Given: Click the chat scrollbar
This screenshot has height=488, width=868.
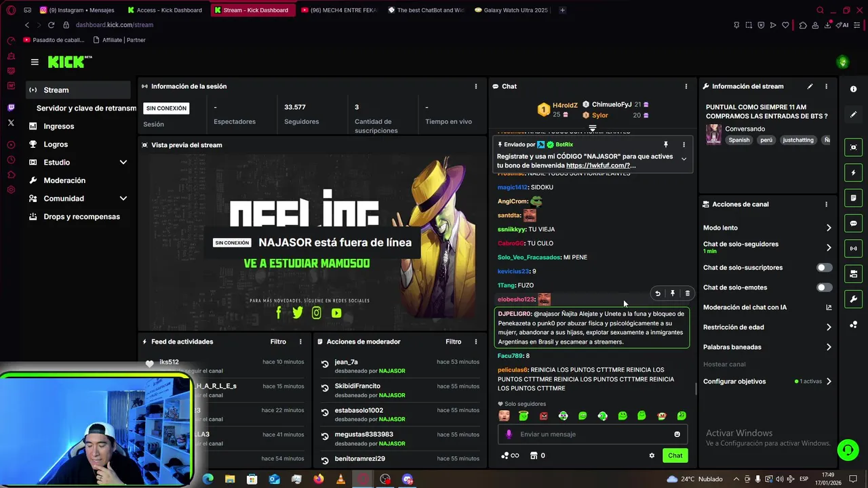Looking at the screenshot, I should click(x=695, y=390).
